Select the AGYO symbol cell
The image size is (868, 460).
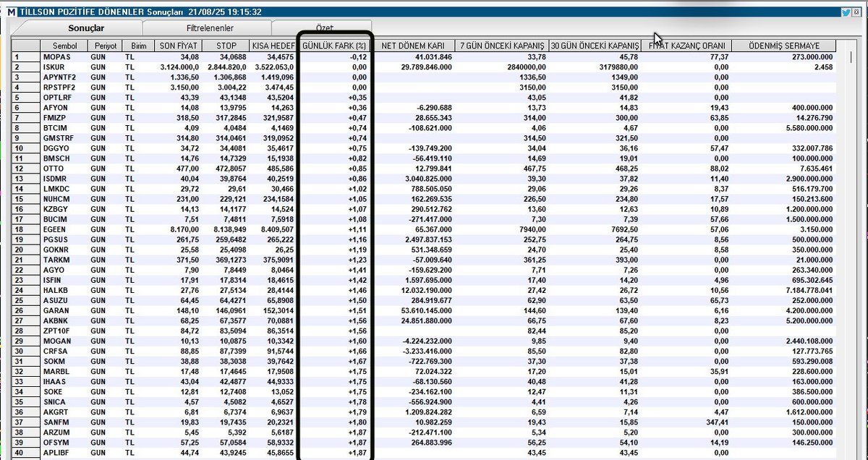pyautogui.click(x=53, y=270)
